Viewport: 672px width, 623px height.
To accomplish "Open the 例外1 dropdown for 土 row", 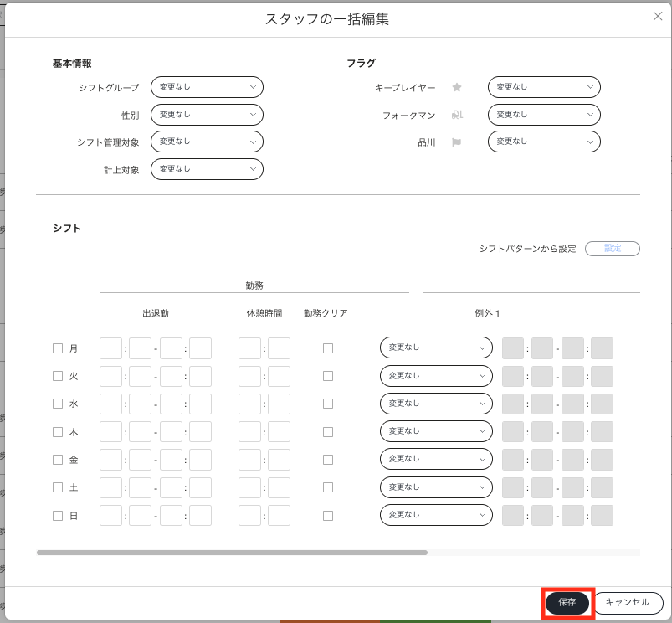I will tap(436, 487).
